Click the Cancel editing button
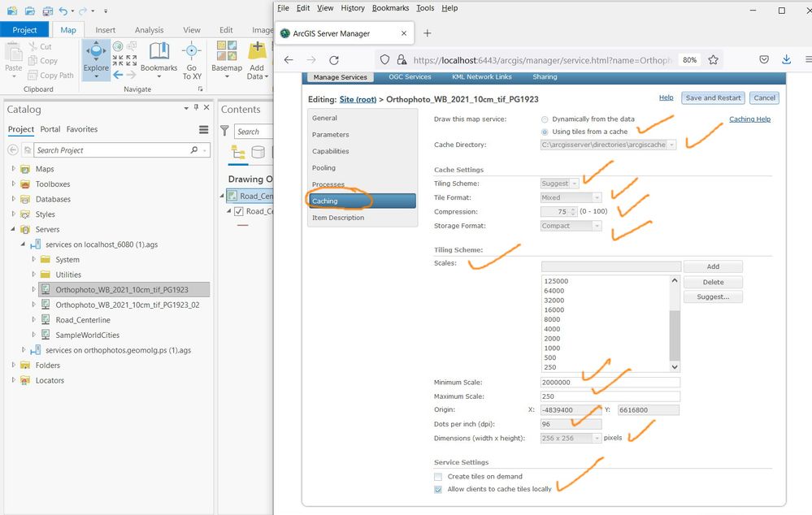Image resolution: width=812 pixels, height=515 pixels. 764,97
